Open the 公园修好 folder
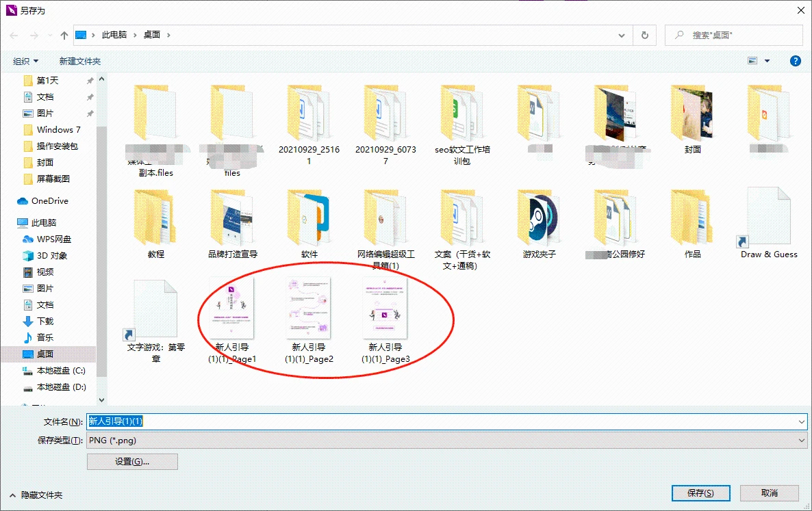 coord(616,224)
